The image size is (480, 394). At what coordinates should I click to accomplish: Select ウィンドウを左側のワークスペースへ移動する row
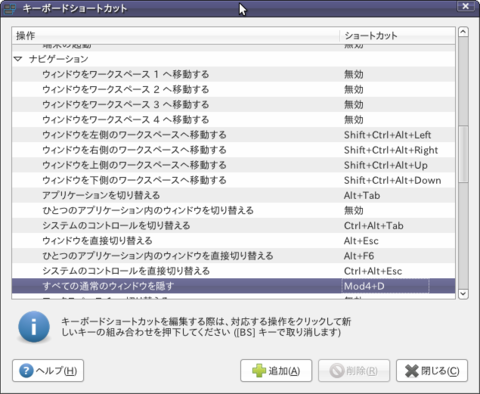pos(233,135)
